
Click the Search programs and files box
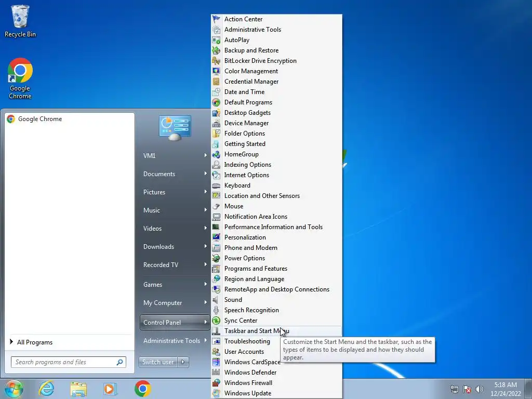click(x=69, y=362)
